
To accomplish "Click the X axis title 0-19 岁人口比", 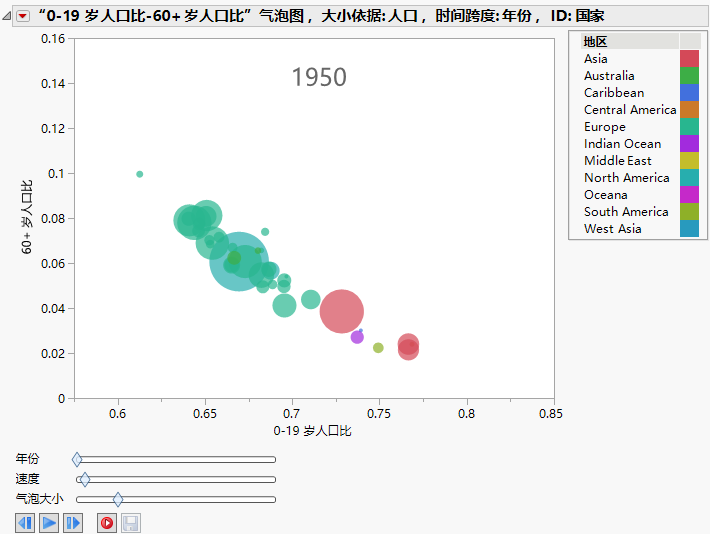I will pos(312,431).
